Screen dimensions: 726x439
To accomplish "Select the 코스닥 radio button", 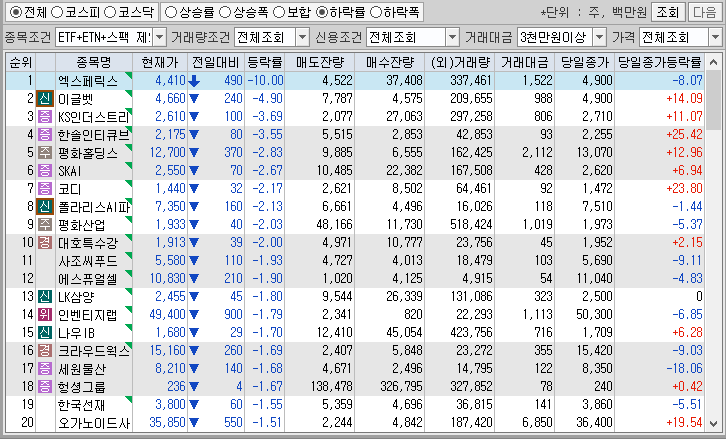I will [110, 13].
